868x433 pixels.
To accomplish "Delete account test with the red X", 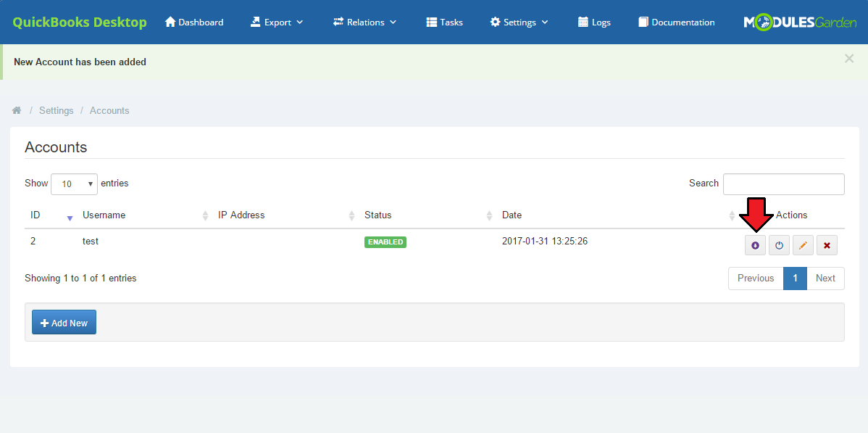I will point(827,245).
